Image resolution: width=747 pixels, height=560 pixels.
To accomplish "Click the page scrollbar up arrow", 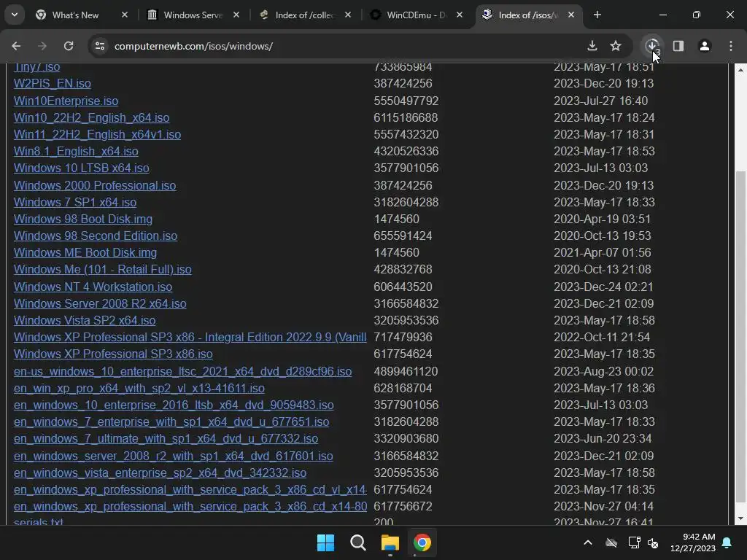I will (x=740, y=69).
